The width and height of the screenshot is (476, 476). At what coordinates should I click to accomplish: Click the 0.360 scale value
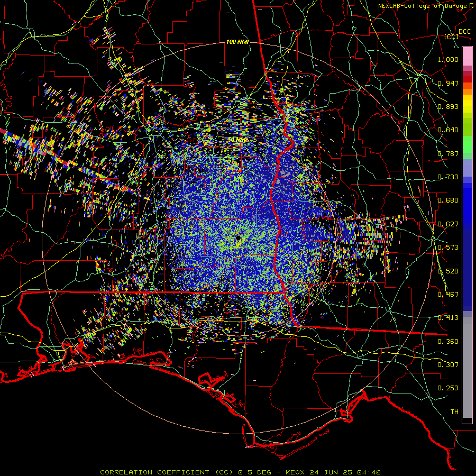(448, 342)
